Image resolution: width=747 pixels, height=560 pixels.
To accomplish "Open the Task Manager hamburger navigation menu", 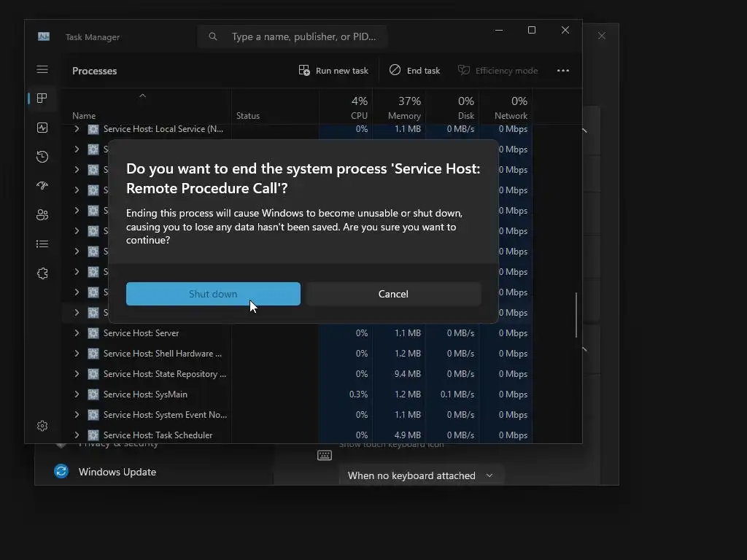I will [x=42, y=69].
